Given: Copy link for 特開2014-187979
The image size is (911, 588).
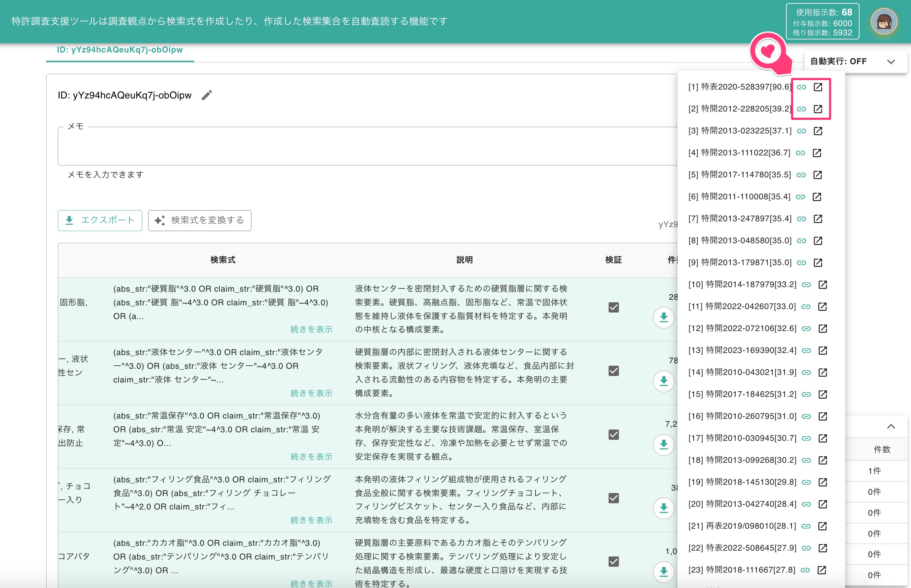Looking at the screenshot, I should click(806, 285).
